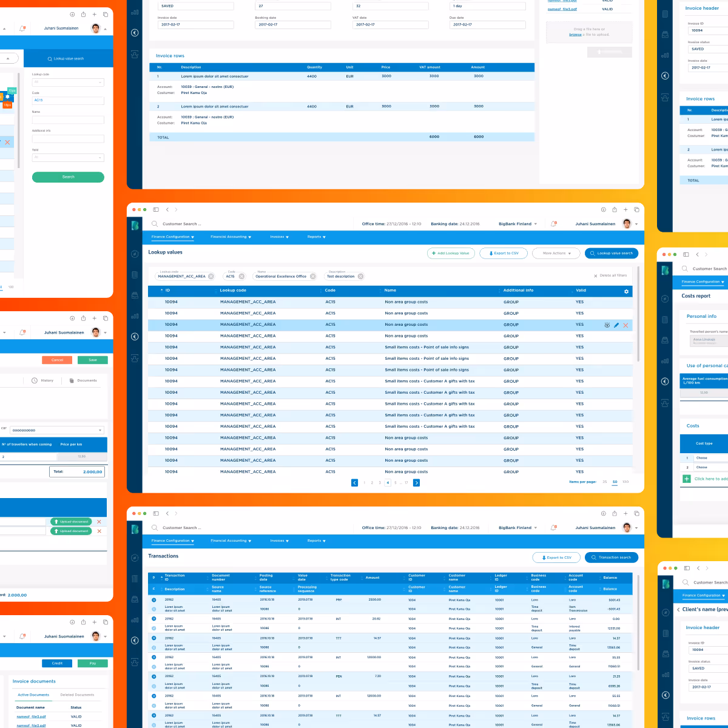728x728 pixels.
Task: Click the Transaction search button
Action: 612,557
